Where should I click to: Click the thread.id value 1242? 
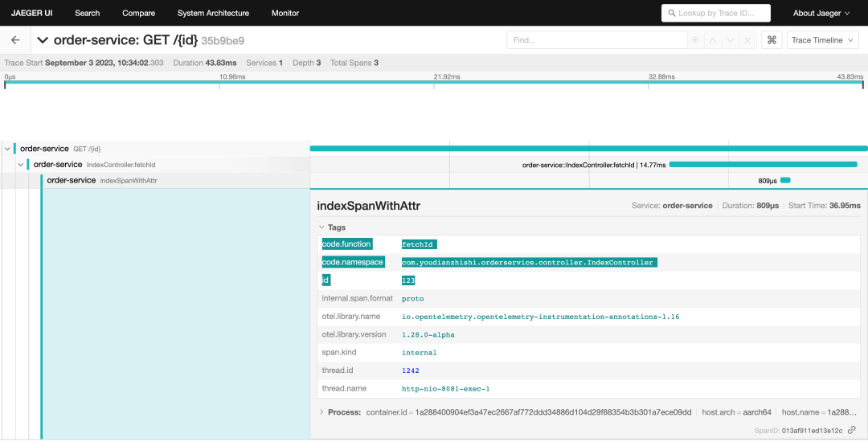[x=410, y=370]
